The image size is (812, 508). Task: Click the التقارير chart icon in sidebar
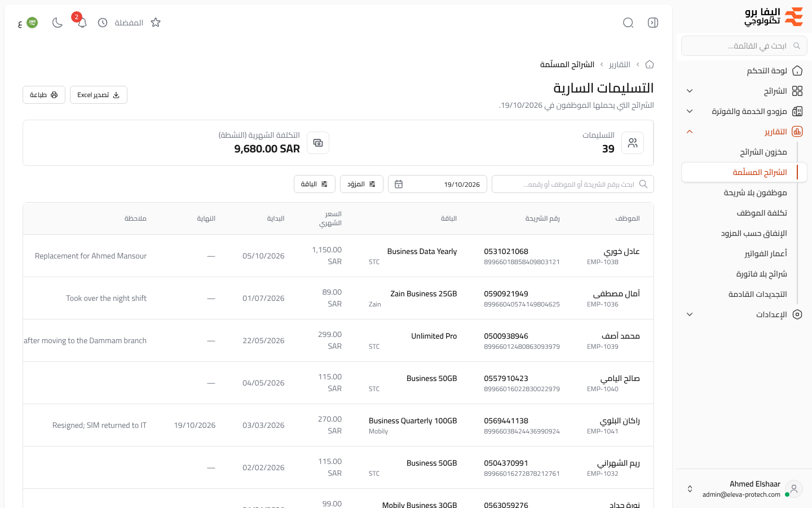pos(797,132)
